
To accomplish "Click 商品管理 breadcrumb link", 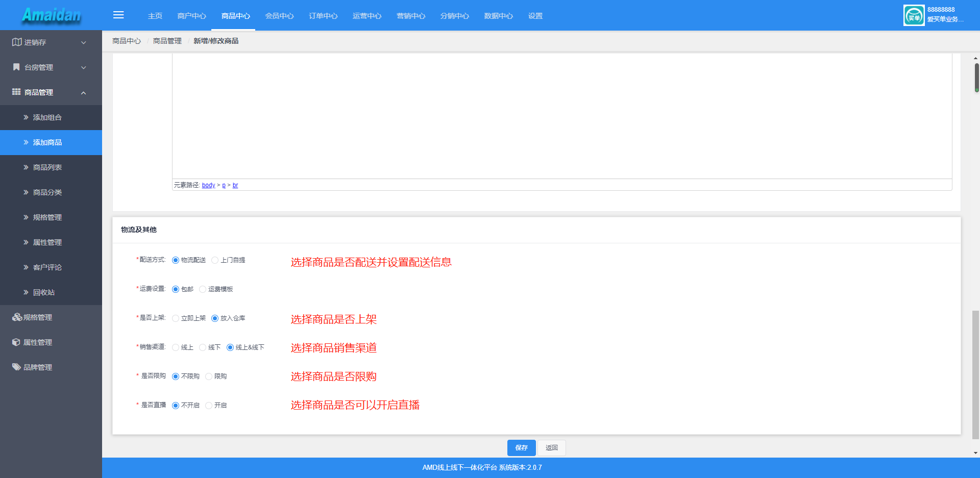I will coord(167,41).
